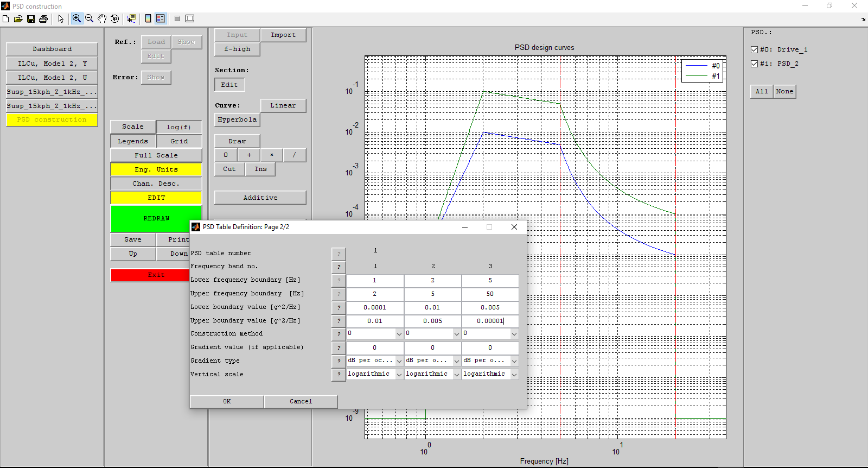The width and height of the screenshot is (868, 468).
Task: Open Construction method dropdown for band 1
Action: (x=399, y=334)
